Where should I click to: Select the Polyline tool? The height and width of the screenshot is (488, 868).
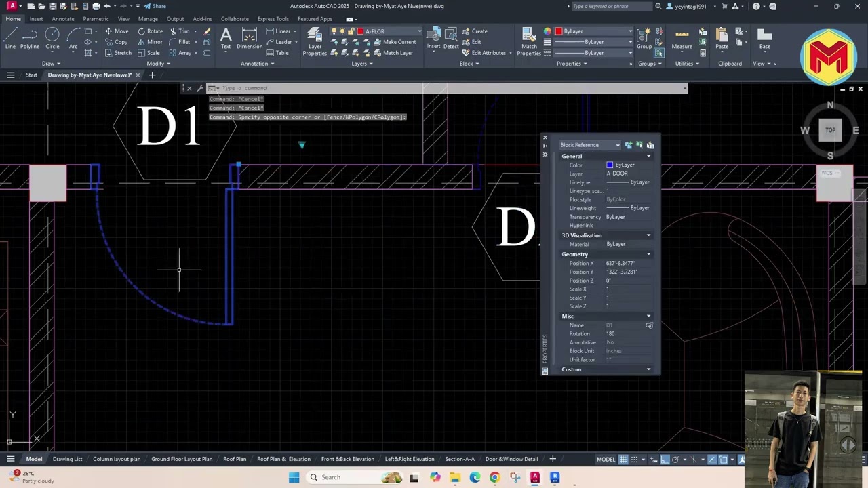click(30, 39)
